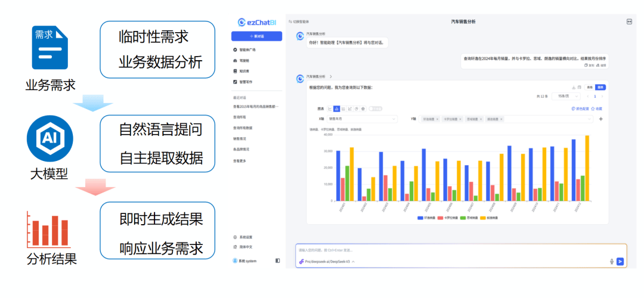
Task: Switch result view to 表格 mode
Action: tap(590, 87)
